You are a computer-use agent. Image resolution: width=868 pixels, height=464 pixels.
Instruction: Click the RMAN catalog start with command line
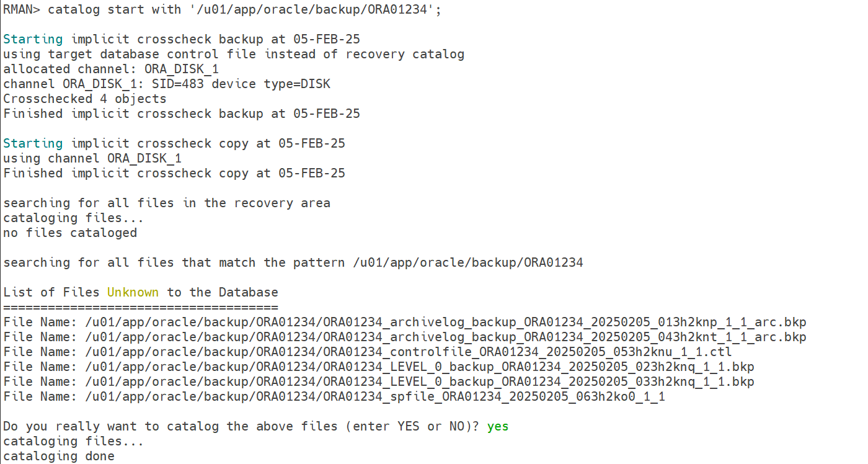223,9
